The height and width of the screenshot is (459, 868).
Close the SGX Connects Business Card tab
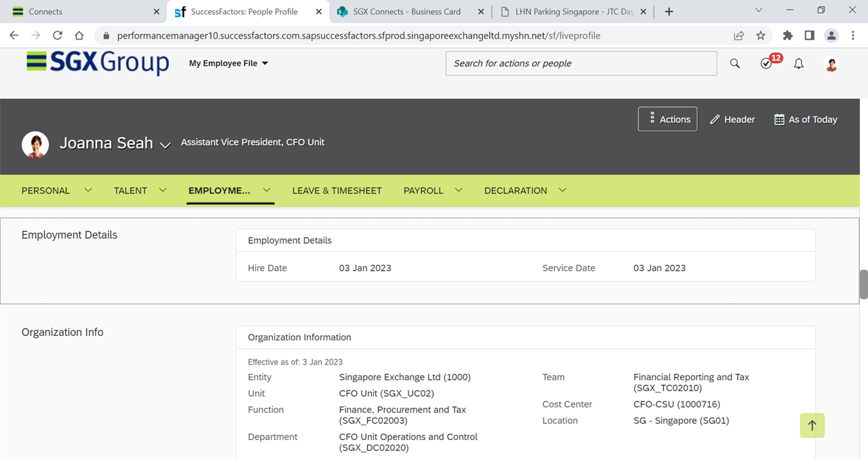(x=481, y=12)
